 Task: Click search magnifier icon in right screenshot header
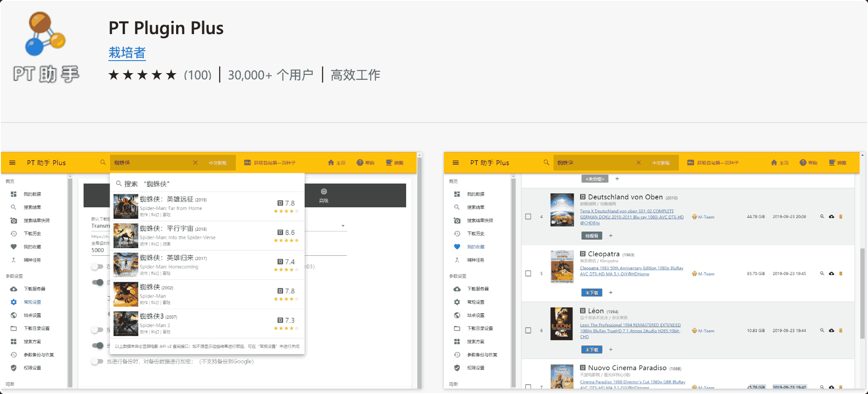[x=546, y=162]
